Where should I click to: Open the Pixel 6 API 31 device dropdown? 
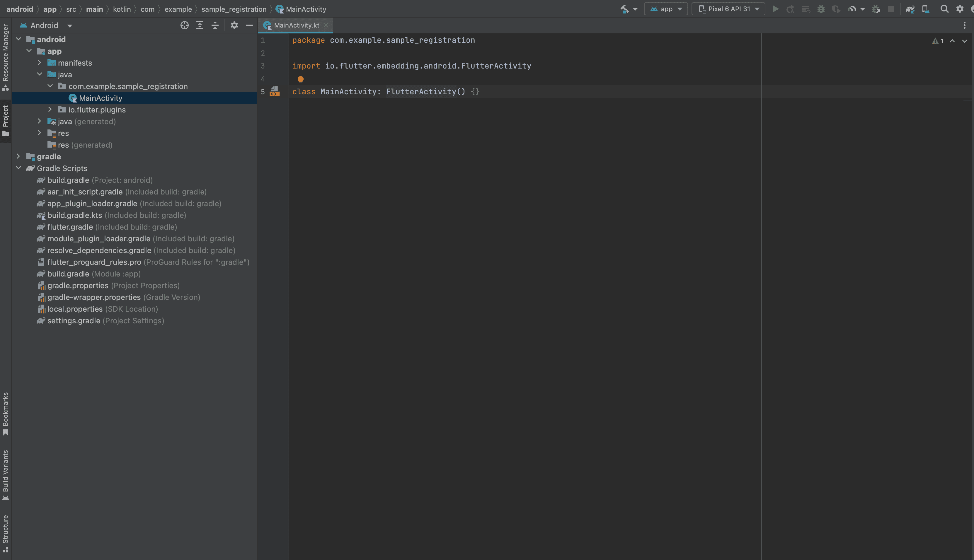728,9
